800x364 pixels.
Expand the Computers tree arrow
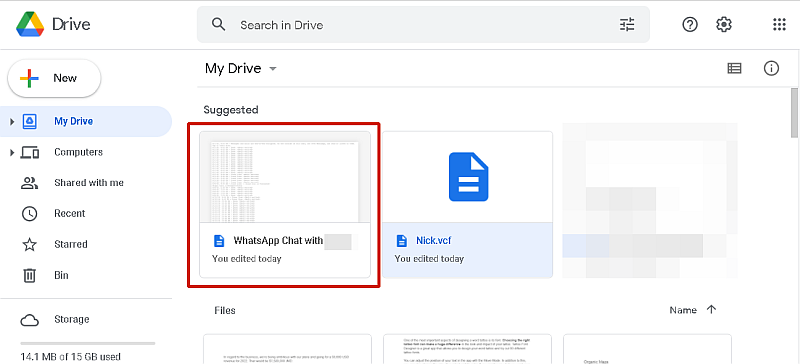(x=12, y=152)
